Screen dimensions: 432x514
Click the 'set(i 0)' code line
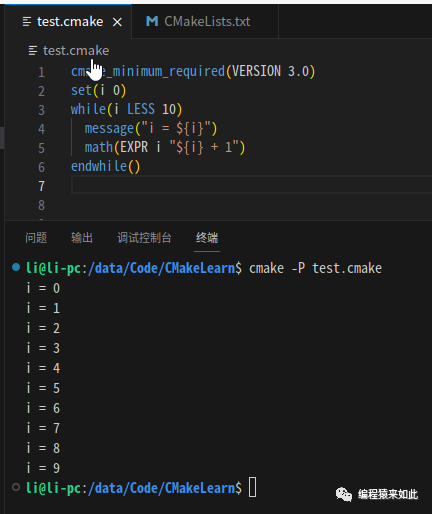pos(98,91)
